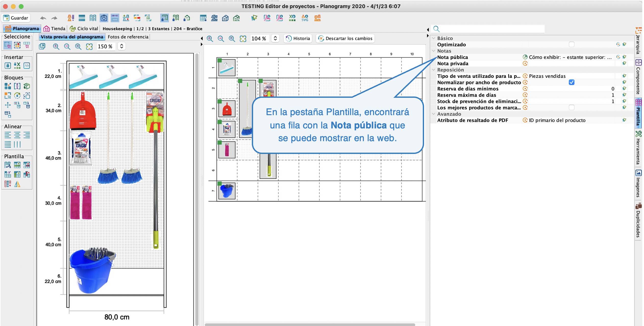Click the mirror triangle icon in Plantilla panel
This screenshot has height=326, width=644.
point(17,184)
